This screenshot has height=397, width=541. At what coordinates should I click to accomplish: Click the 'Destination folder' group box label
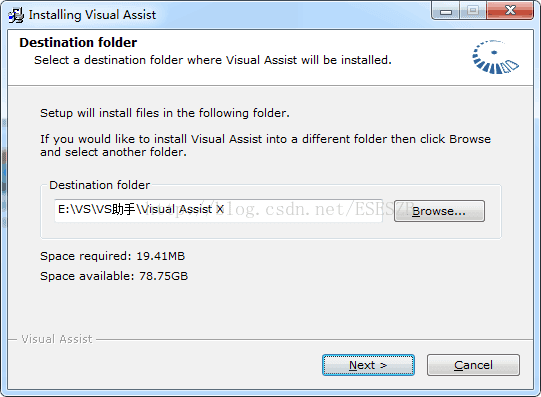coord(99,185)
